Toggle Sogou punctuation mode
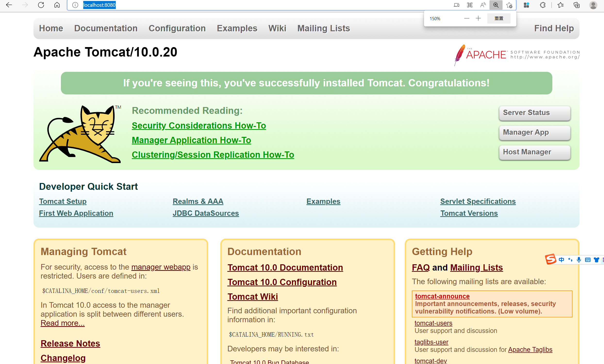 (x=570, y=260)
